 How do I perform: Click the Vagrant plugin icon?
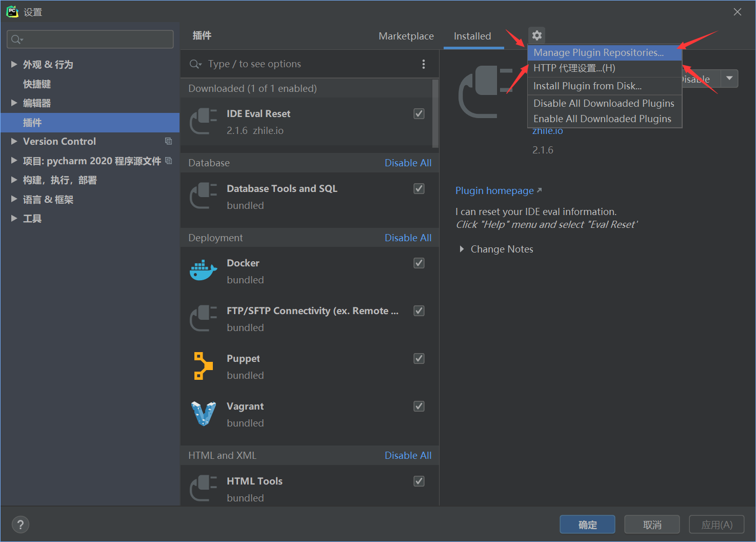coord(203,414)
